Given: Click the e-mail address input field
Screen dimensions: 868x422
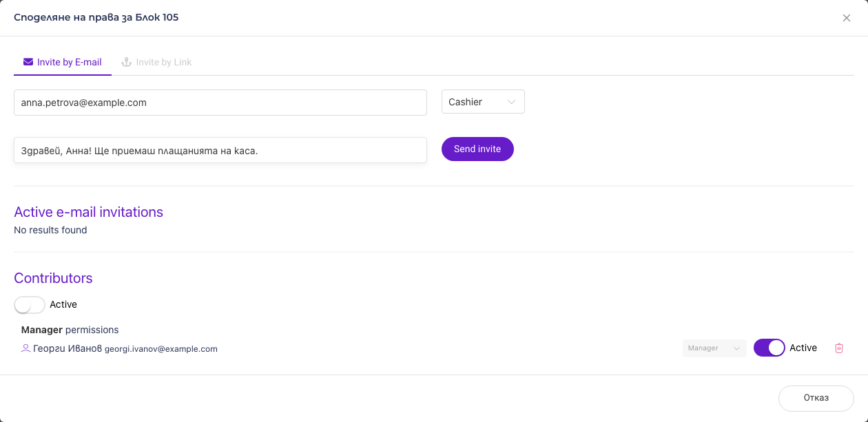Looking at the screenshot, I should pyautogui.click(x=220, y=103).
